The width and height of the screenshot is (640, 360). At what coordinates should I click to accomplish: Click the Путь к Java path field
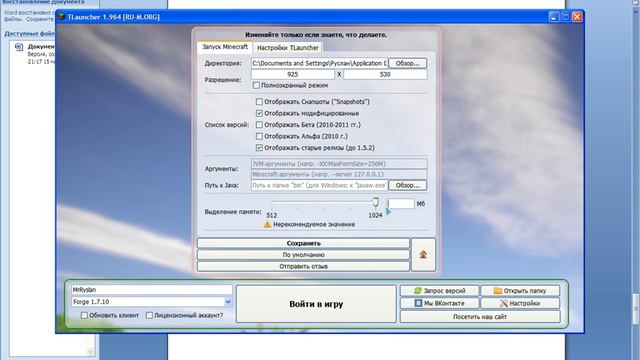pos(319,185)
